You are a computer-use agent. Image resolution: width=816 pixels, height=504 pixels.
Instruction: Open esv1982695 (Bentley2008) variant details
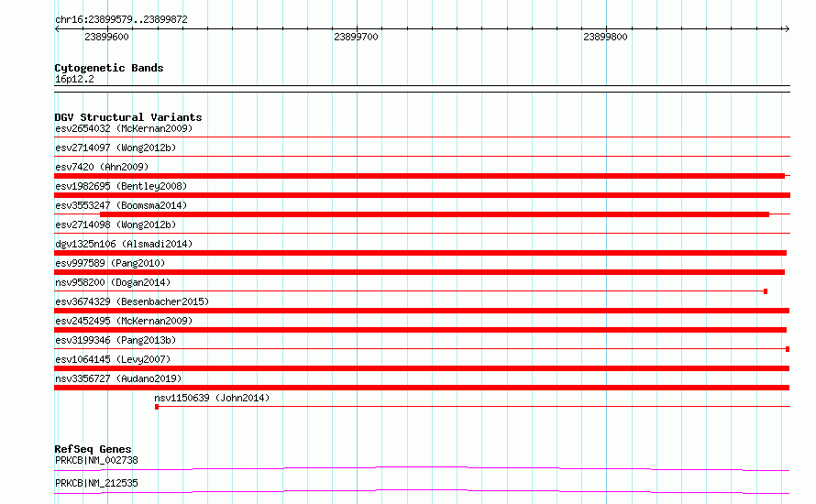121,186
